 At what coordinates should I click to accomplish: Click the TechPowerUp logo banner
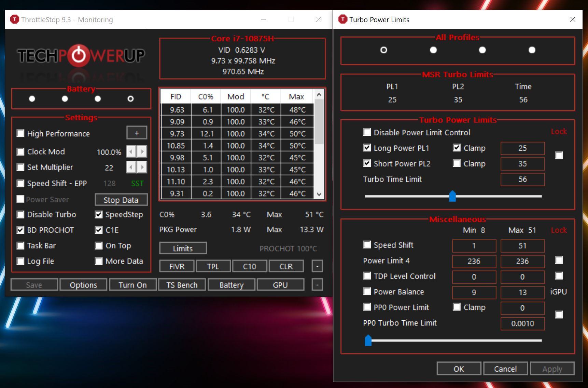tap(81, 55)
